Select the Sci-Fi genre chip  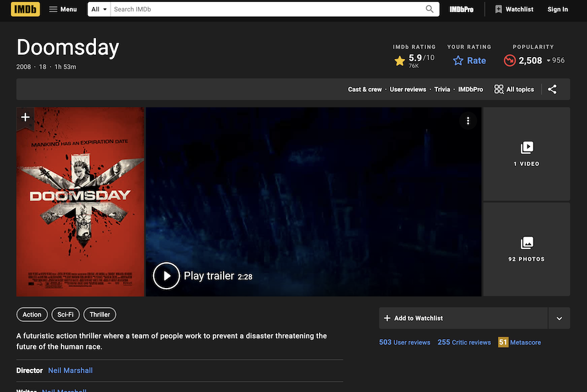66,314
